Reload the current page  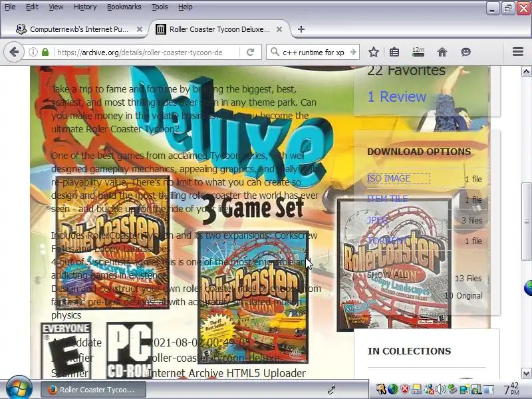coord(251,53)
